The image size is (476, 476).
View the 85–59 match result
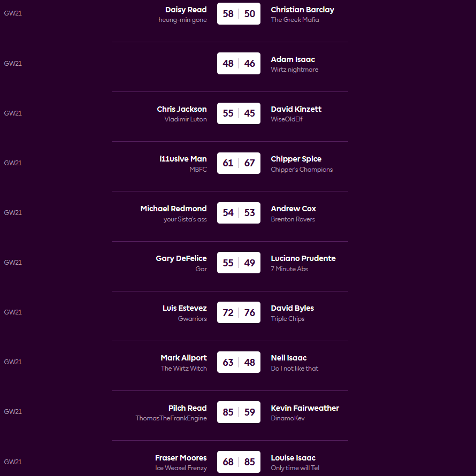click(239, 412)
